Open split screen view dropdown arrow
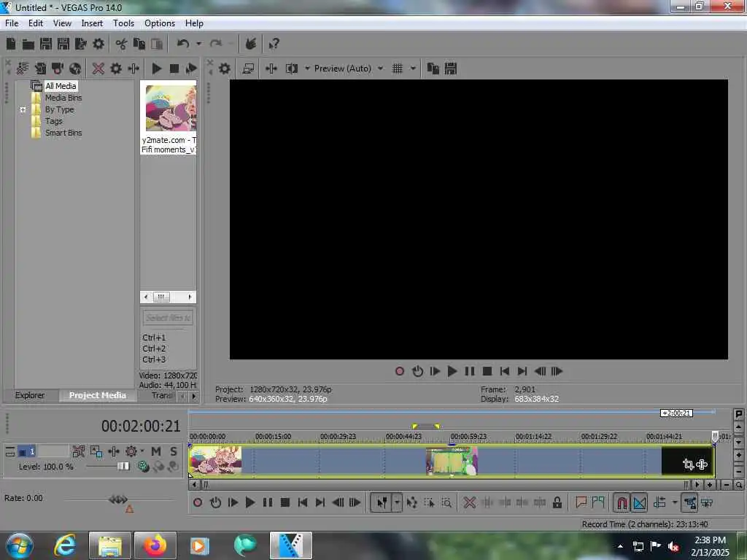 pyautogui.click(x=307, y=69)
